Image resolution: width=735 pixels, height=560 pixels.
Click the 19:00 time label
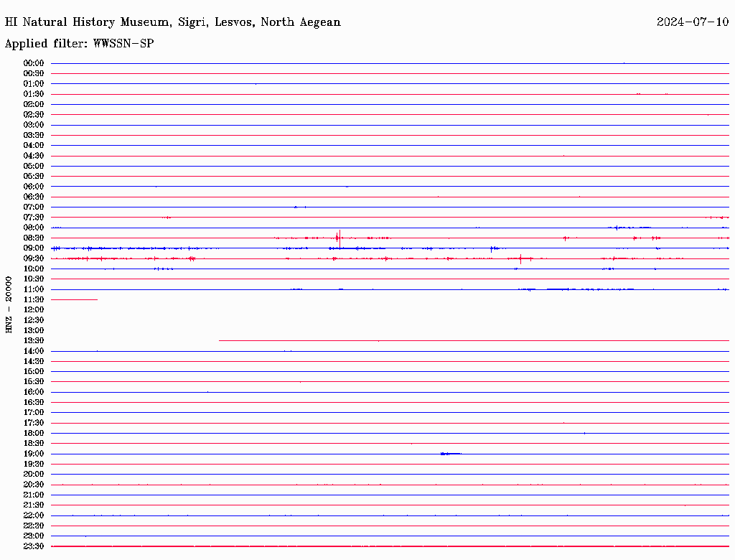[x=34, y=454]
